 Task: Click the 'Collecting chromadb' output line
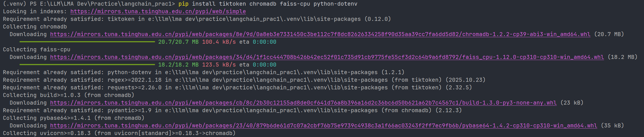pos(35,27)
